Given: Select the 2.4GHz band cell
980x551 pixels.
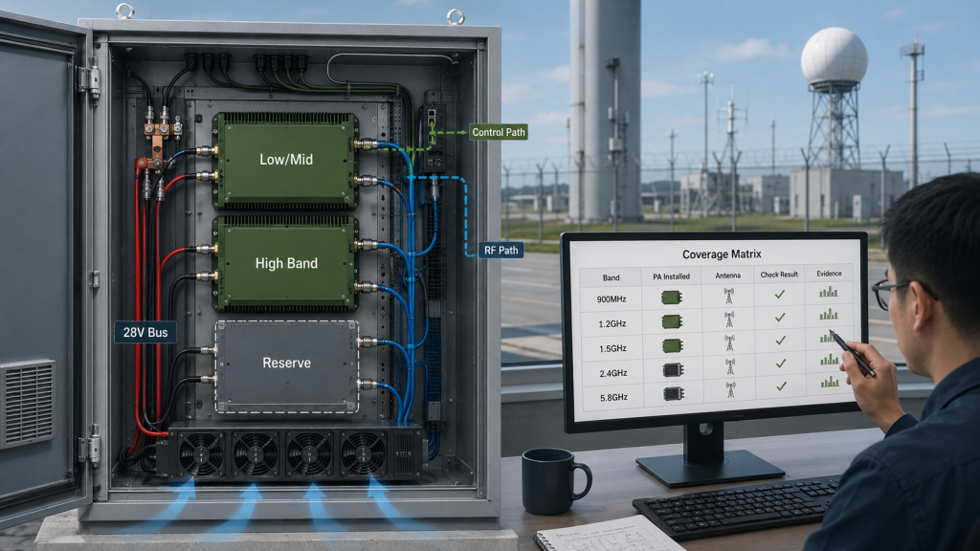Looking at the screenshot, I should (x=613, y=373).
